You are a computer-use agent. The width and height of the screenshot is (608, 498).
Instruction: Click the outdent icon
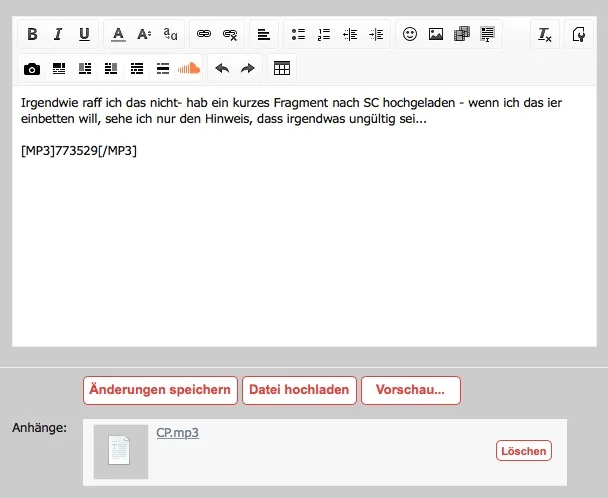coord(350,35)
